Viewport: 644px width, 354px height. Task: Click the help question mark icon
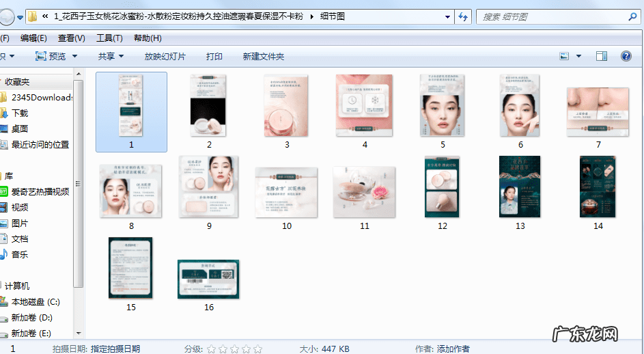point(625,56)
